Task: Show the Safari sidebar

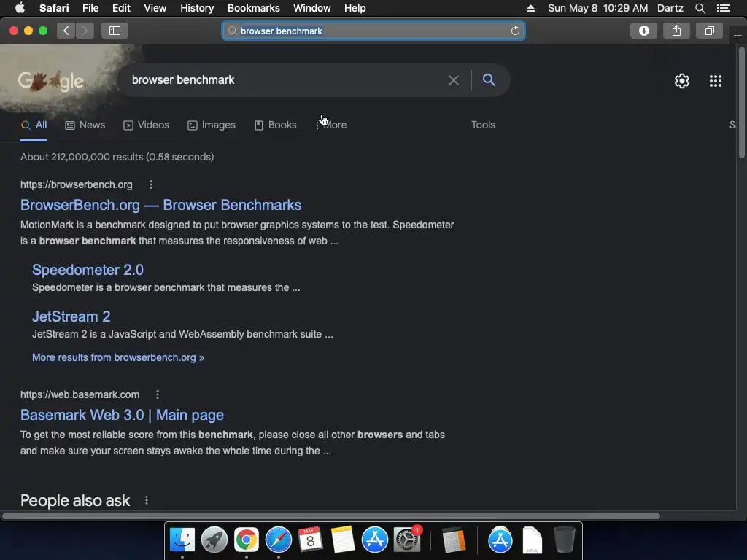Action: 115,31
